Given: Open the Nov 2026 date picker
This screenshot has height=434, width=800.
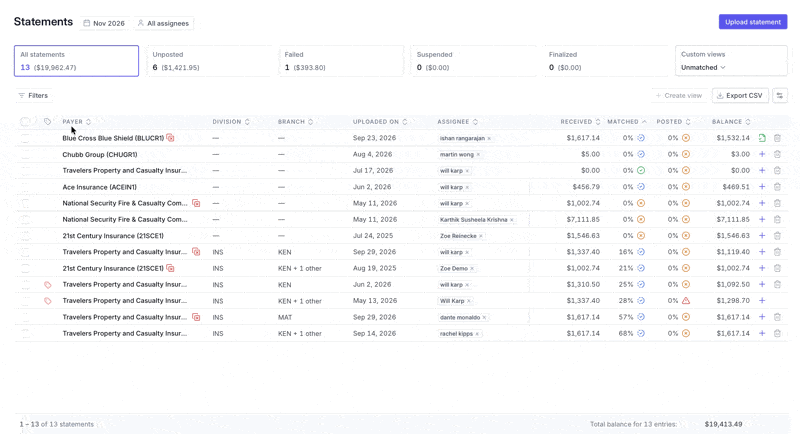Looking at the screenshot, I should pyautogui.click(x=104, y=23).
